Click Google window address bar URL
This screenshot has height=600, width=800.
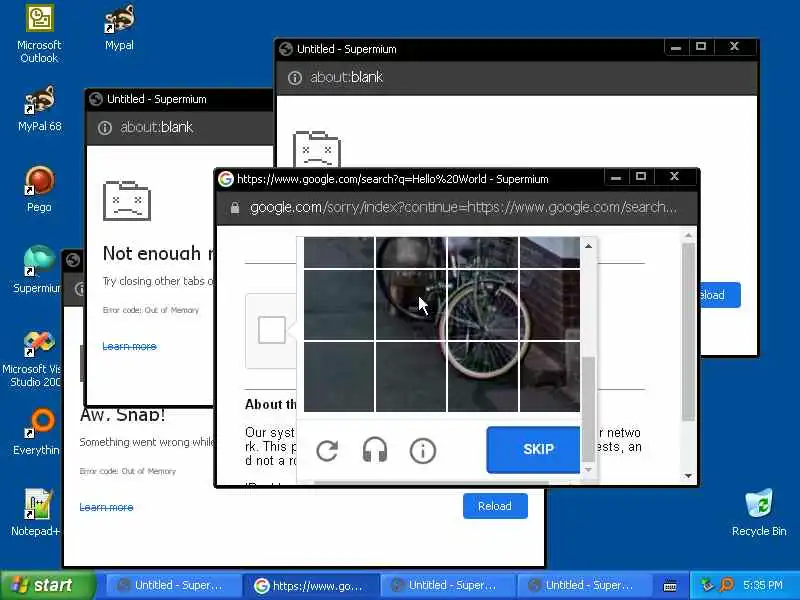point(463,208)
